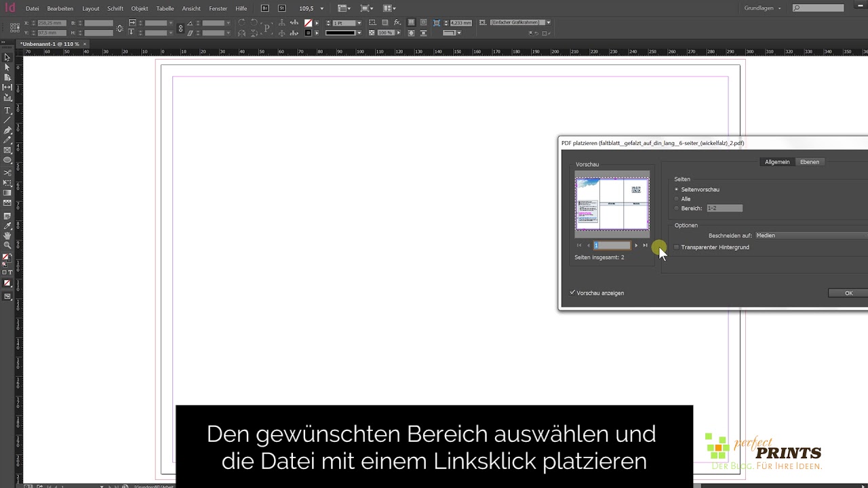
Task: Select the Ellipse tool
Action: [x=7, y=160]
